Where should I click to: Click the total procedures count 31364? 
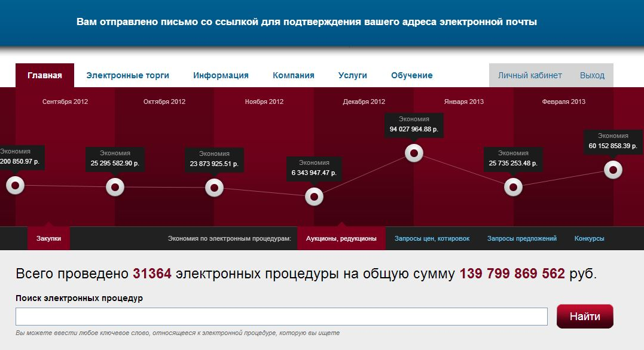[x=152, y=274]
